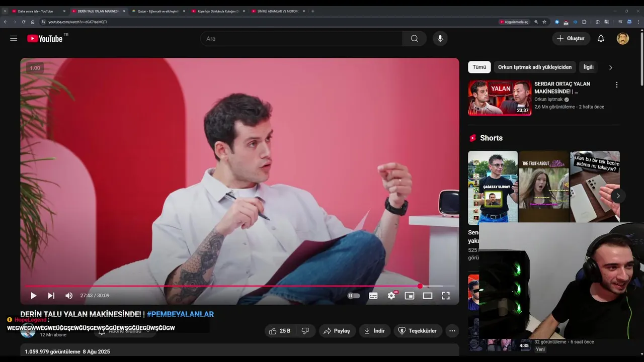Show more filter chips with the arrow

pyautogui.click(x=611, y=67)
